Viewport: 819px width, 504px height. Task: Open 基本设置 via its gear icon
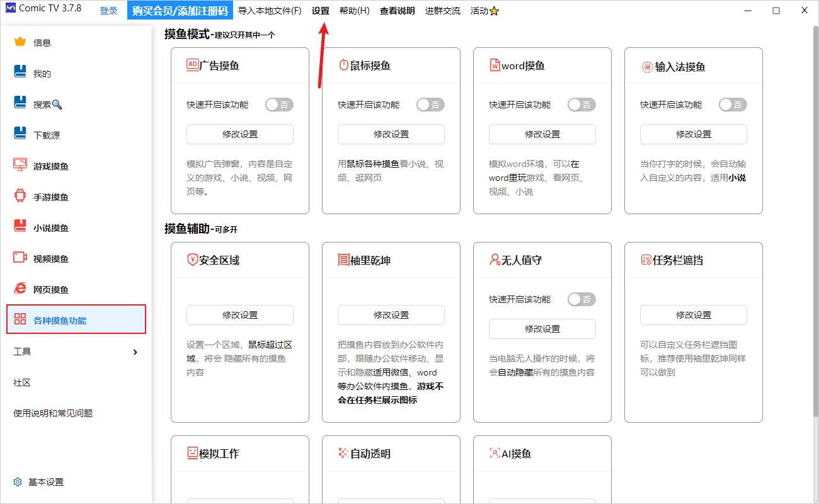coord(18,482)
